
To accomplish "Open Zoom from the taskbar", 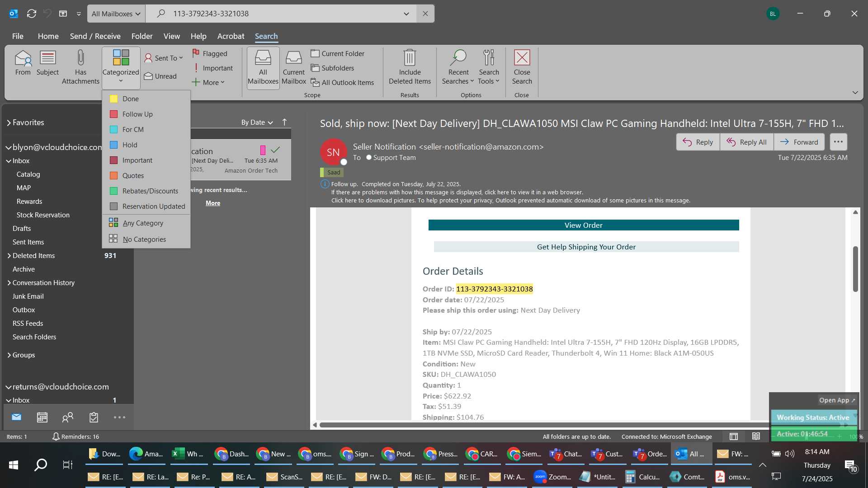I will (x=552, y=477).
